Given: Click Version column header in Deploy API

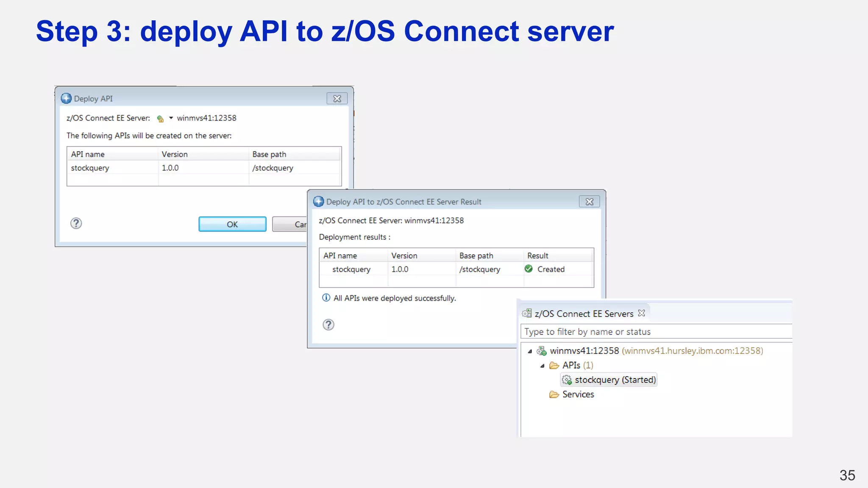Looking at the screenshot, I should click(203, 154).
